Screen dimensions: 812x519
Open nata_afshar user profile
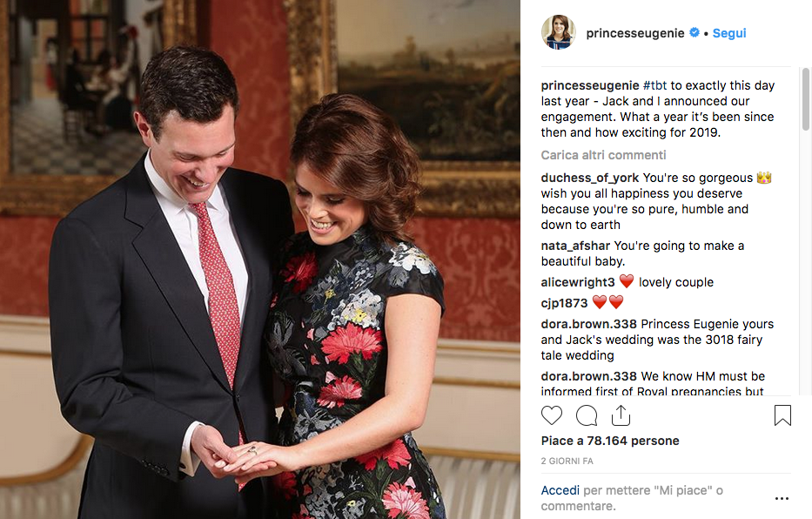[x=575, y=246]
